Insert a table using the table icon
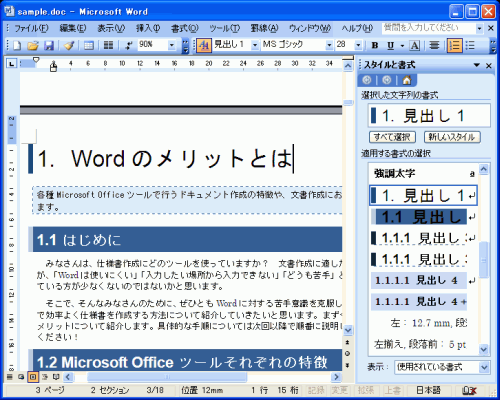Image resolution: width=500 pixels, height=400 pixels. click(89, 45)
